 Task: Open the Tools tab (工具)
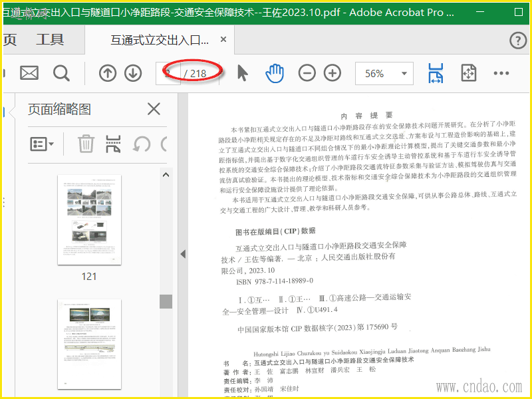[50, 40]
